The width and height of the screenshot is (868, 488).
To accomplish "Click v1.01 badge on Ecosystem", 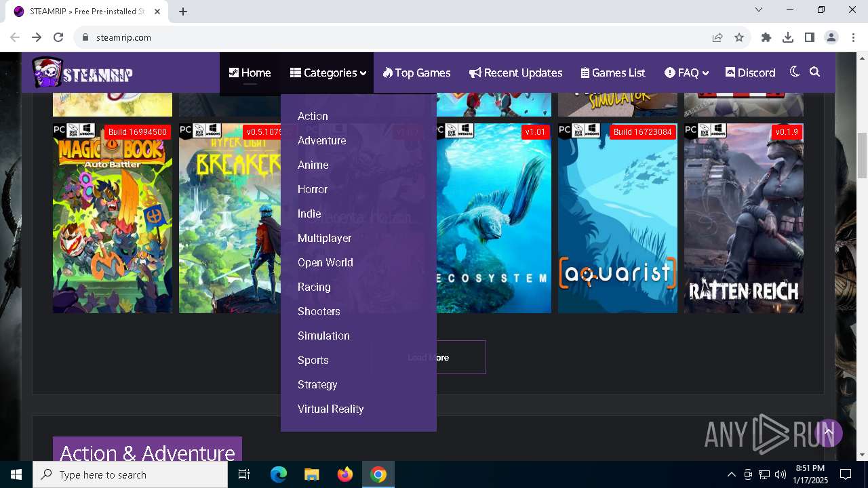I will coord(535,132).
